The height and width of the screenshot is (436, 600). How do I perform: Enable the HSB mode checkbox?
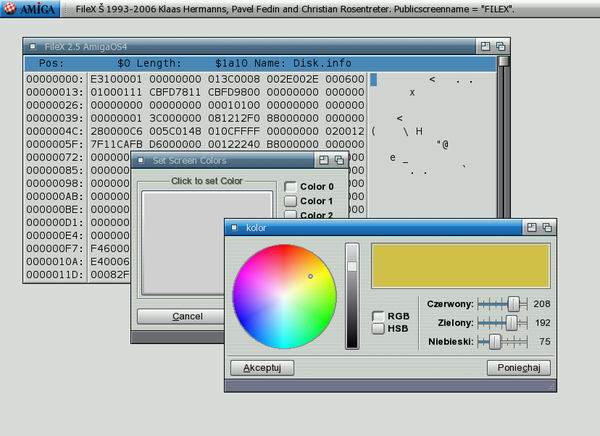(378, 328)
